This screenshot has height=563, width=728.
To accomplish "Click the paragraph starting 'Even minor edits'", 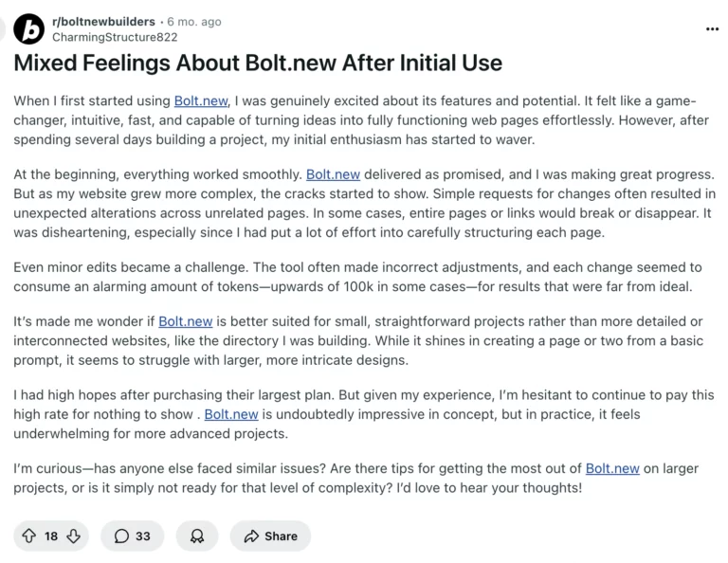I will 356,277.
